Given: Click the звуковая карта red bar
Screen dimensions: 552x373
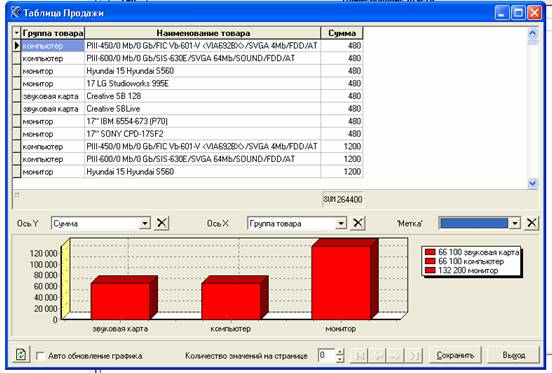Looking at the screenshot, I should pos(120,301).
